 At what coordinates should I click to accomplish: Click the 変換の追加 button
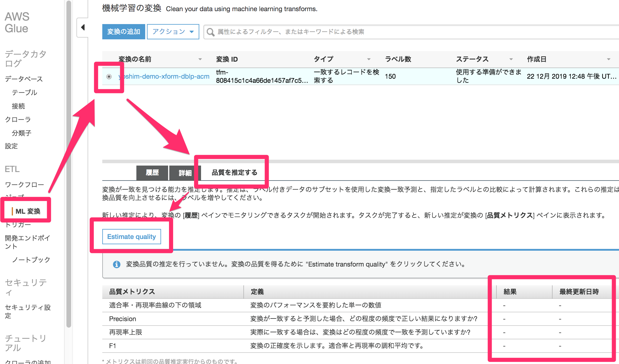pyautogui.click(x=123, y=32)
